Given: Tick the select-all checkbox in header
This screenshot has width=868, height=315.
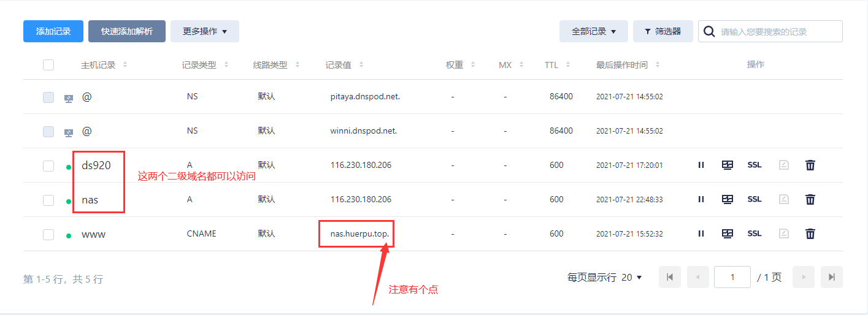Looking at the screenshot, I should 48,65.
